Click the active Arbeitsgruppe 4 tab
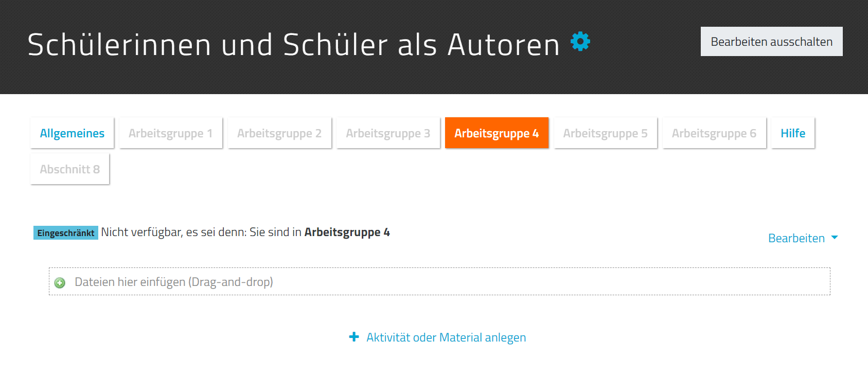 497,133
